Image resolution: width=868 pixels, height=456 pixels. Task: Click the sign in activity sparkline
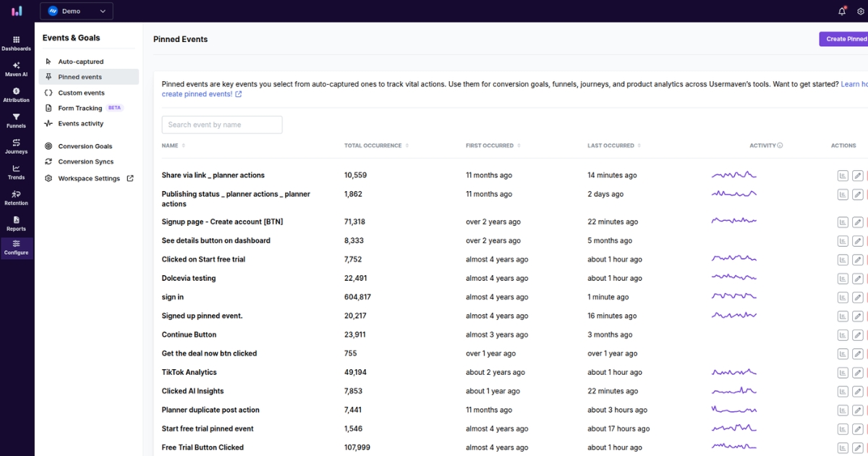734,297
